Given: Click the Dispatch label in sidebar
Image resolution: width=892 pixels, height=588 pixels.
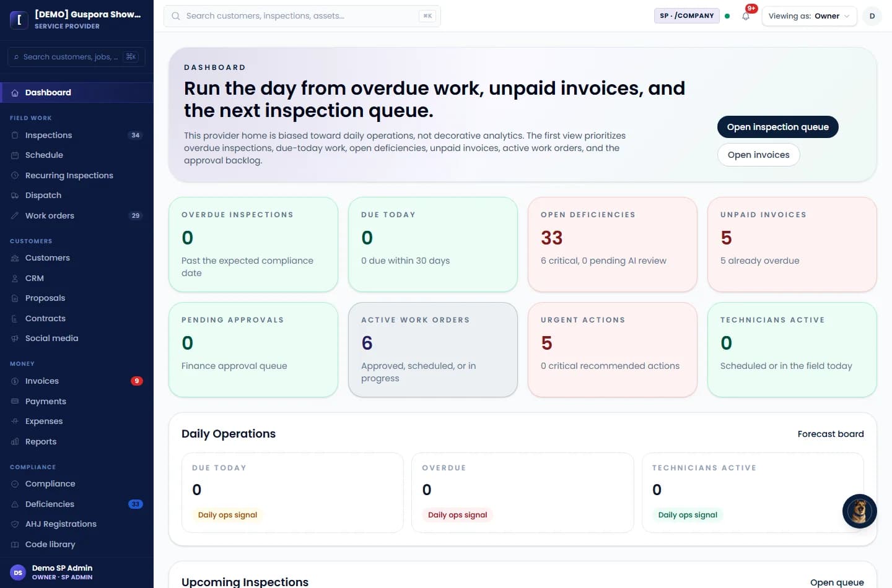Looking at the screenshot, I should pos(43,196).
